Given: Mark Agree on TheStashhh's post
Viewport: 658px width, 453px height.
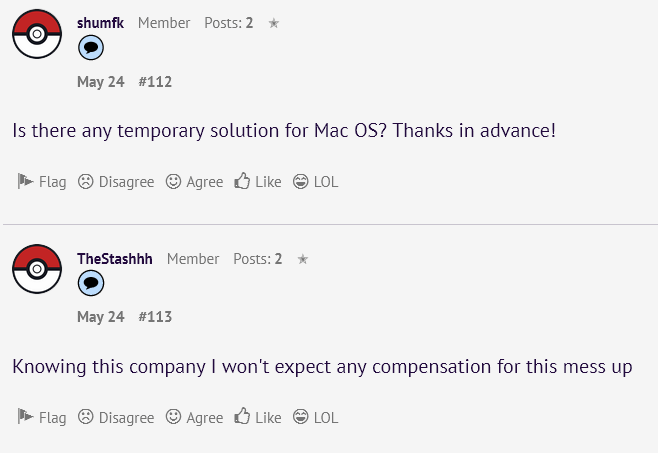Looking at the screenshot, I should click(x=194, y=417).
